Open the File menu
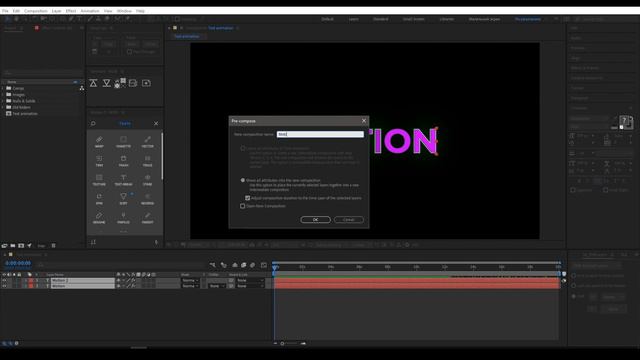The width and height of the screenshot is (640, 360). coord(5,11)
